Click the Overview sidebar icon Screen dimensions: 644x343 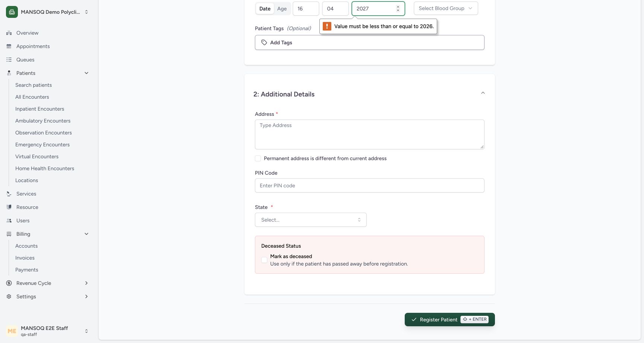pyautogui.click(x=9, y=33)
